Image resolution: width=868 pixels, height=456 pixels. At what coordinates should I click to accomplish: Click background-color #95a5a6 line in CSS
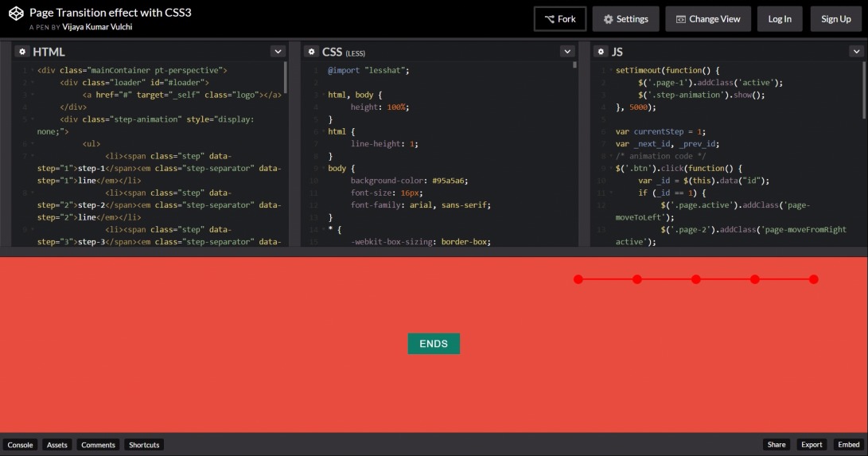click(409, 181)
